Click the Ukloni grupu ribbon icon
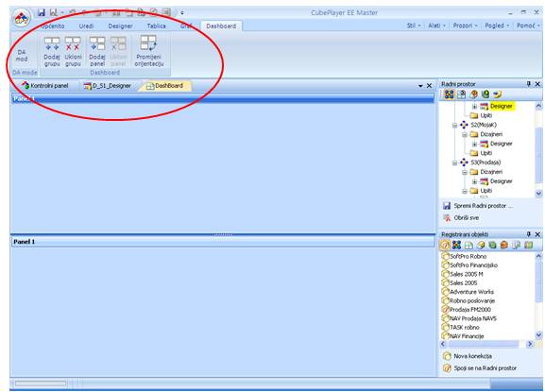Screen dimensions: 545x392 pyautogui.click(x=73, y=51)
